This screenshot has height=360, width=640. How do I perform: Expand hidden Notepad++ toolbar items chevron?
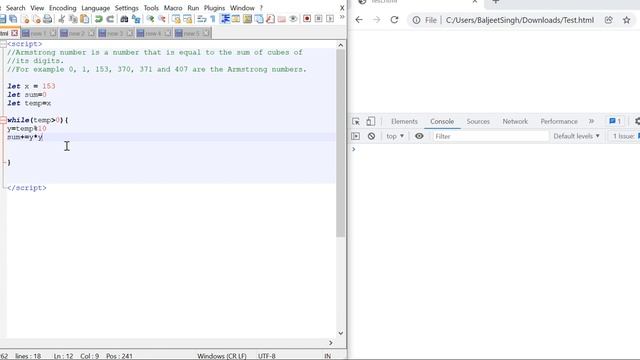(342, 17)
